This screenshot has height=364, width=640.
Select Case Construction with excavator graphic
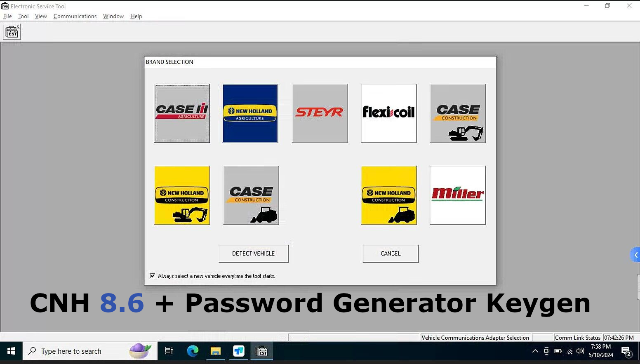458,113
